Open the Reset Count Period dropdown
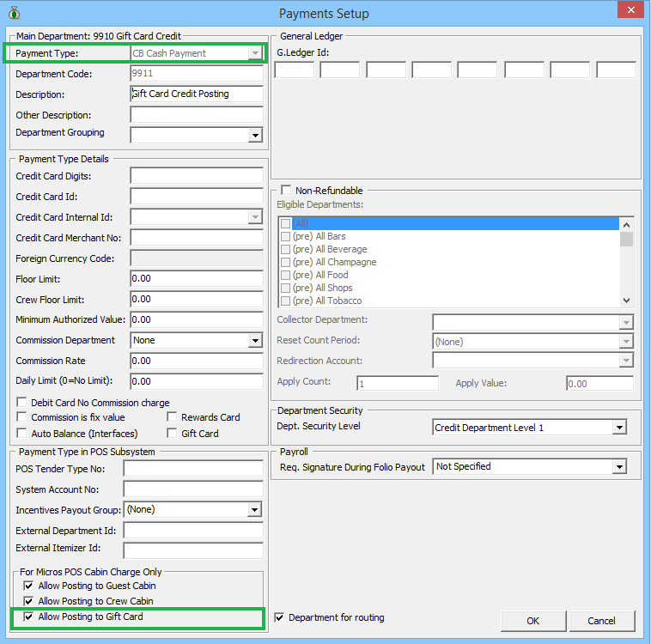Screen dimensions: 651x644 [626, 342]
